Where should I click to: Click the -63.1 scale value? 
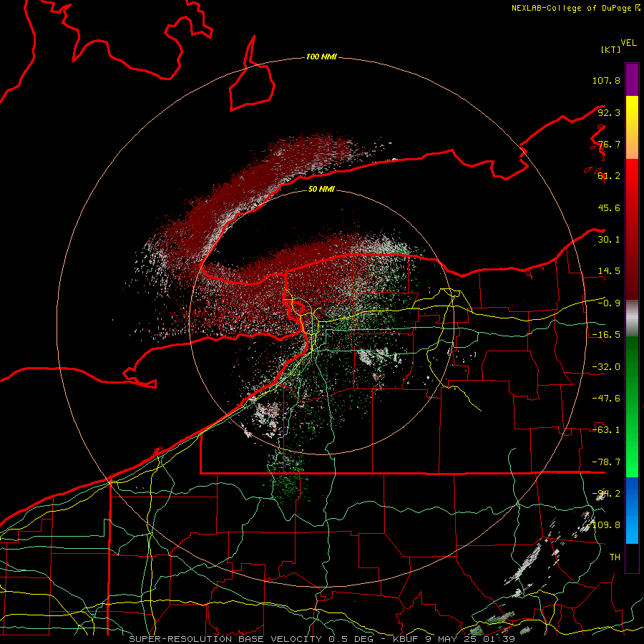tap(606, 430)
